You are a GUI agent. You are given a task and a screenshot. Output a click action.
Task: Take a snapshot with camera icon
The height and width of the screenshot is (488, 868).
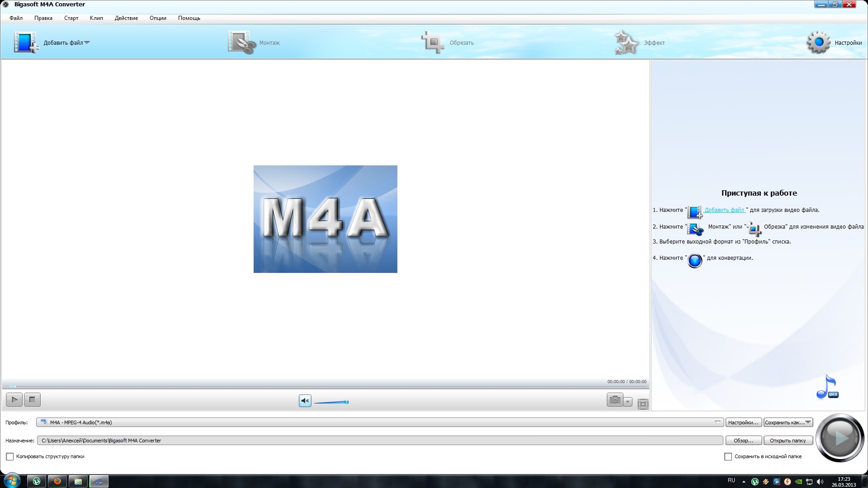[x=614, y=400]
